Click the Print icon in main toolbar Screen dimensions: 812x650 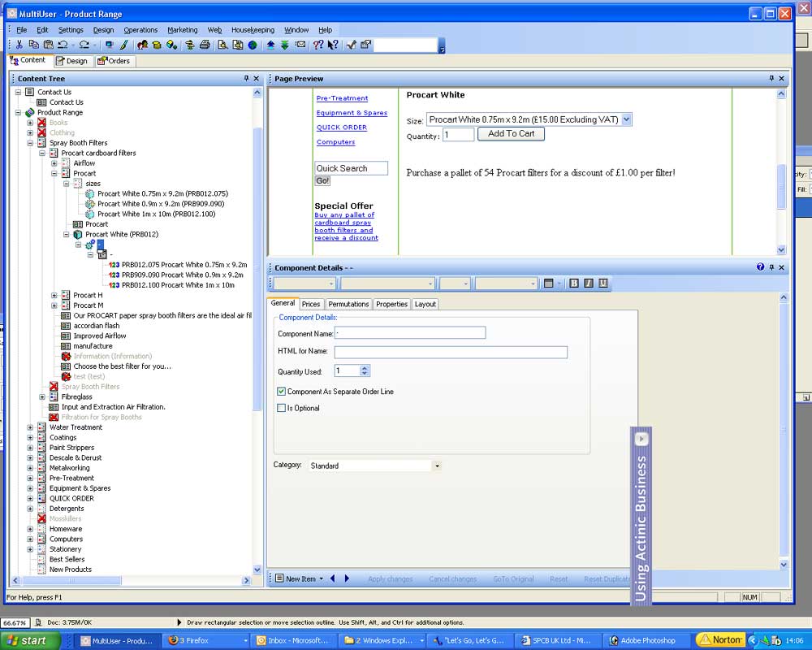(x=205, y=45)
